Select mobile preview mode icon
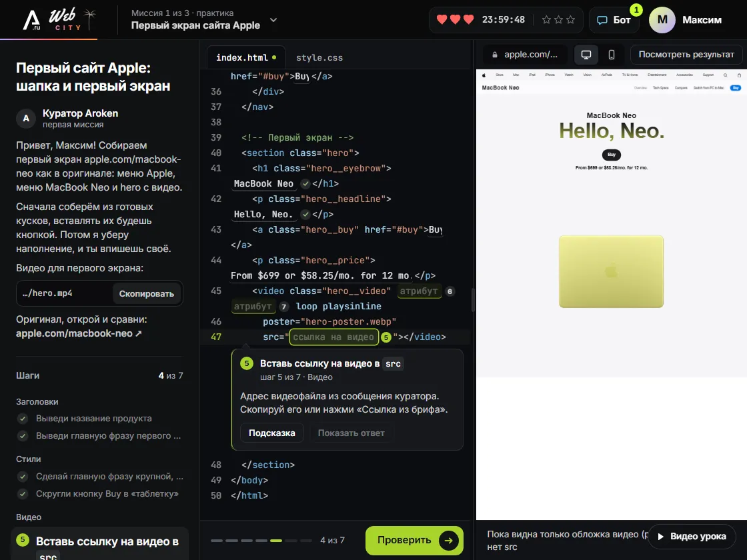Viewport: 747px width, 560px height. click(611, 55)
